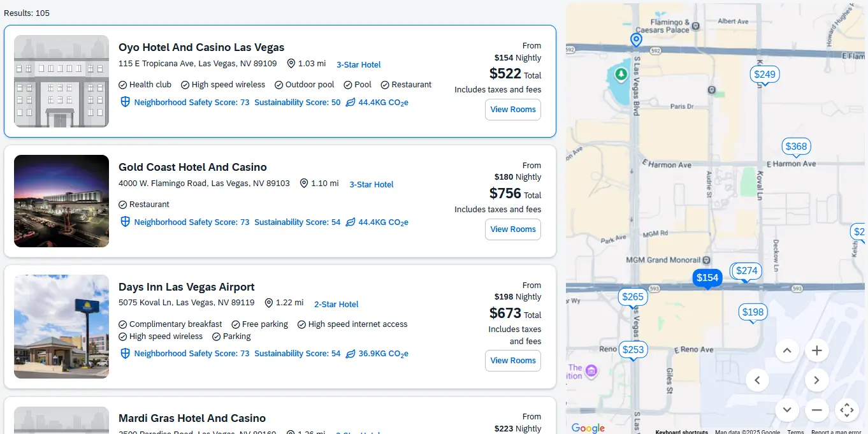The image size is (868, 434).
Task: Pan the map right with arrow button
Action: (817, 380)
